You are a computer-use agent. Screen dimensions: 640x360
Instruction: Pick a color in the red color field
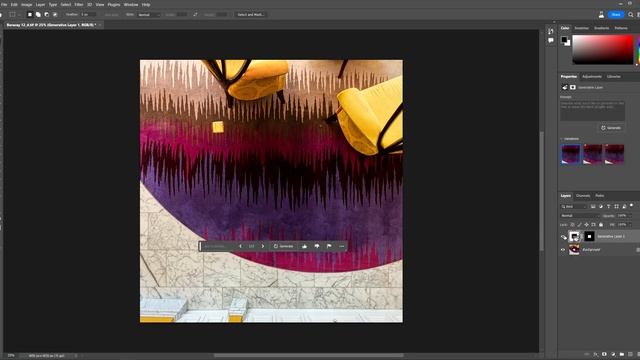point(602,49)
